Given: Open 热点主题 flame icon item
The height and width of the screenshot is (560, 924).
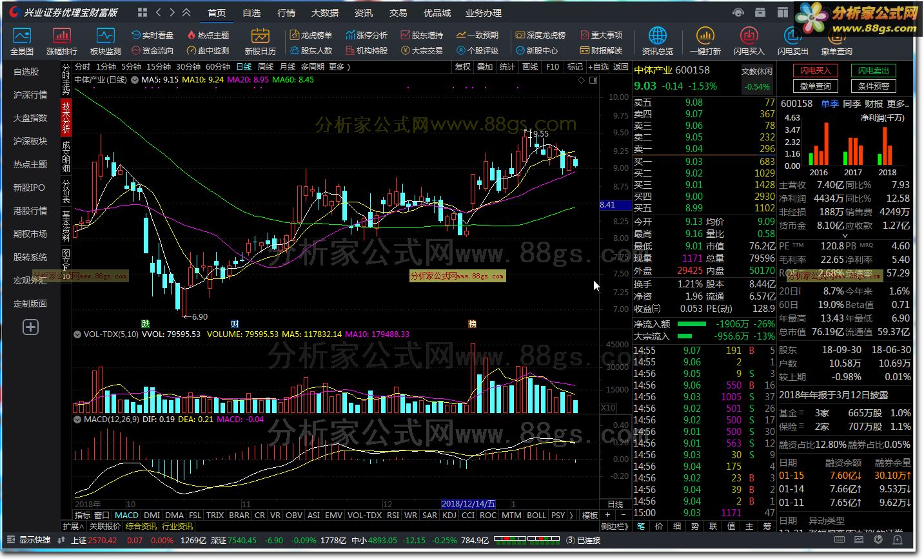Looking at the screenshot, I should coord(208,35).
